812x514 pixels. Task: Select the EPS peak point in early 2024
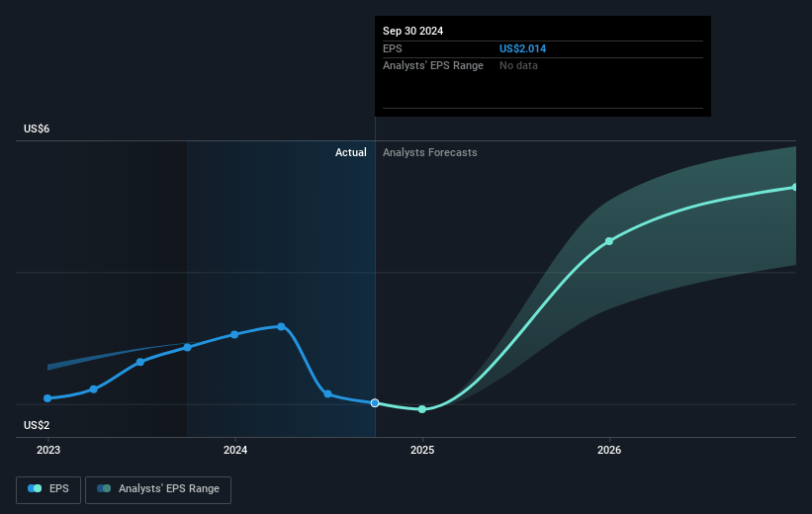pos(281,326)
